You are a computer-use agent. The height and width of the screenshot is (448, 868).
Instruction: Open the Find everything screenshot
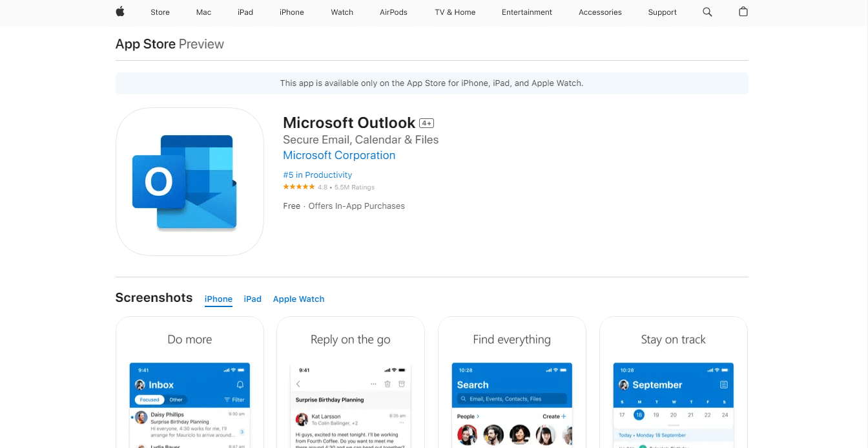point(512,382)
